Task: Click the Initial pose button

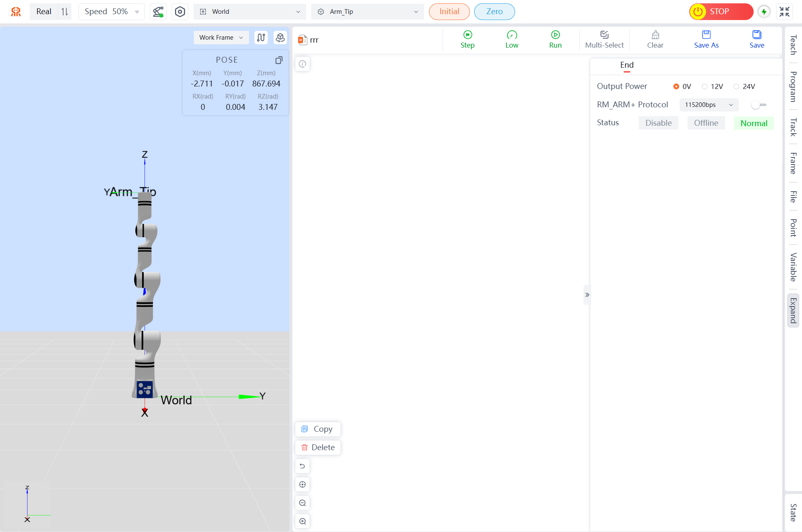Action: point(449,12)
